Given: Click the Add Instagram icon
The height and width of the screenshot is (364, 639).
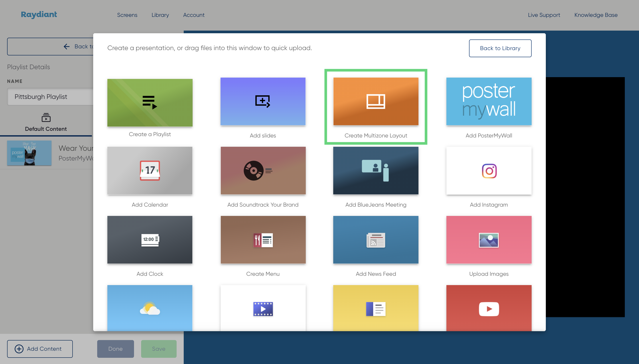Looking at the screenshot, I should (489, 171).
